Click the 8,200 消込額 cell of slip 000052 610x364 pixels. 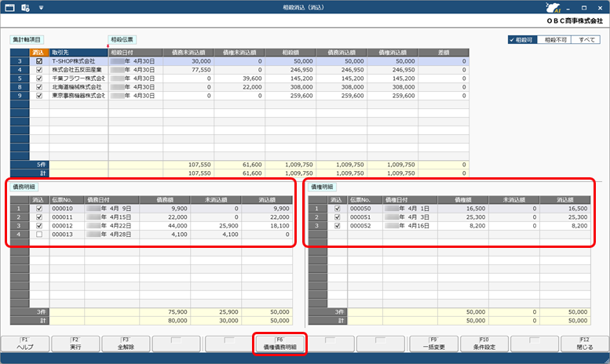click(x=565, y=226)
